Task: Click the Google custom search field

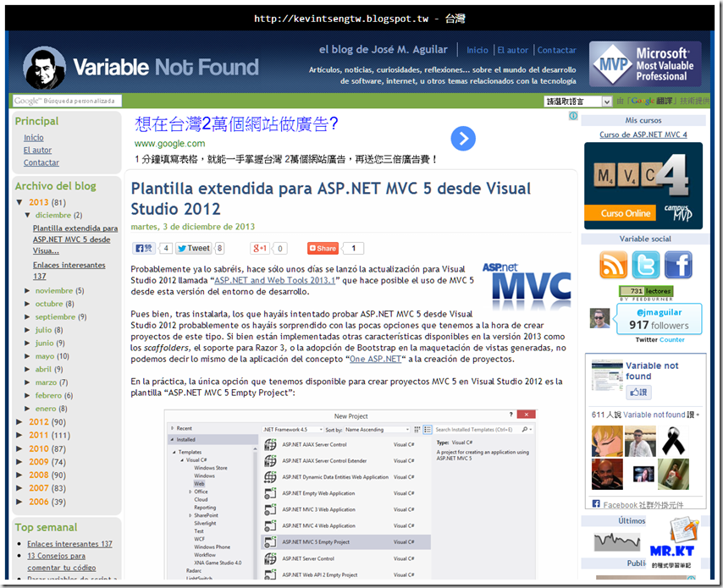Action: [68, 101]
